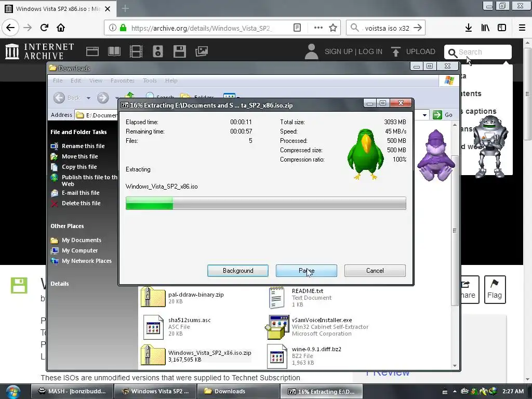Select the sha512sums.asc file
The height and width of the screenshot is (399, 532).
pyautogui.click(x=177, y=327)
